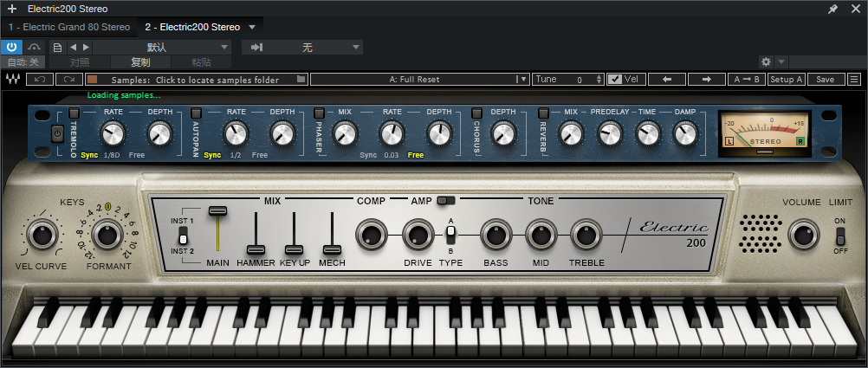Enable the Autopan effect switch
Viewport: 868px width, 368px height.
(x=196, y=113)
